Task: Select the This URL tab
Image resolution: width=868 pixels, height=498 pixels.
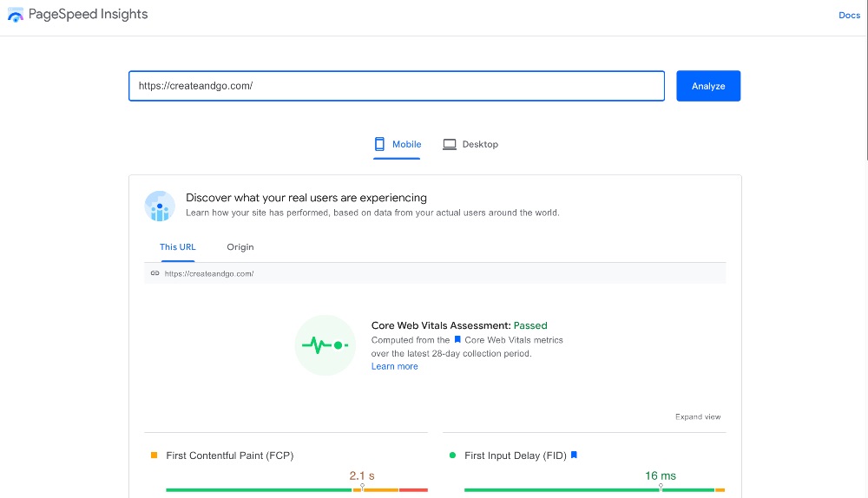Action: (178, 247)
